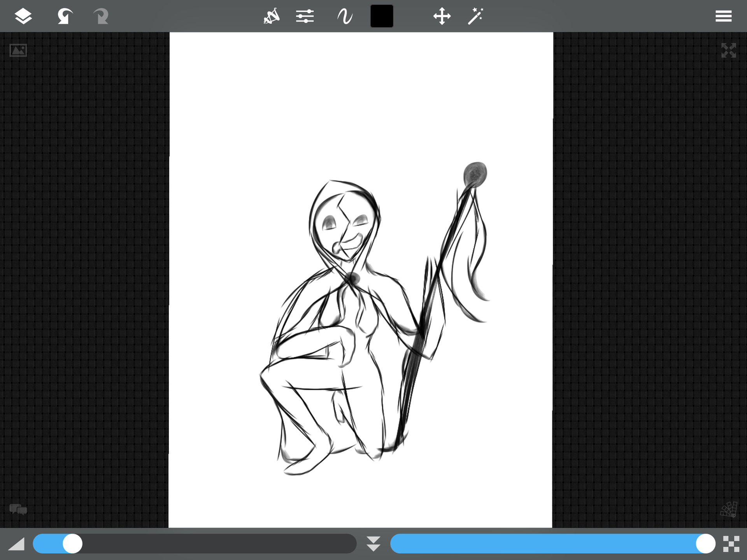The height and width of the screenshot is (560, 747).
Task: Adjust the brush size slider
Action: [x=195, y=544]
